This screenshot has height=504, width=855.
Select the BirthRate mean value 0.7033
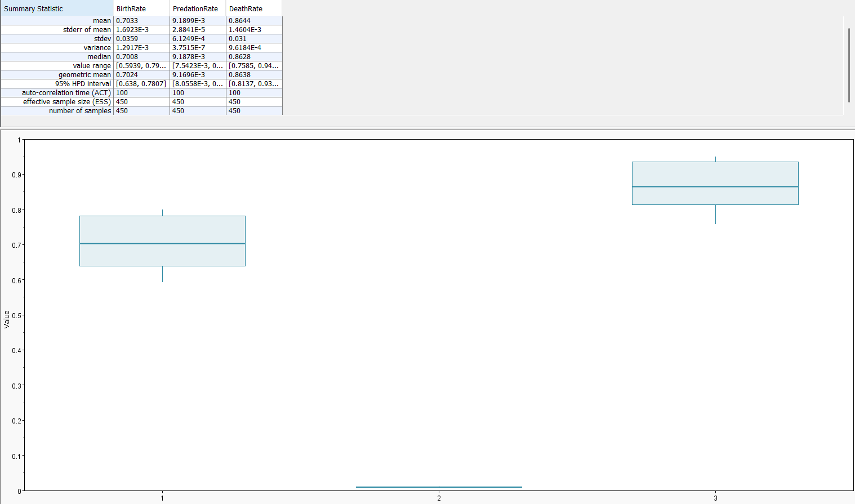click(141, 21)
